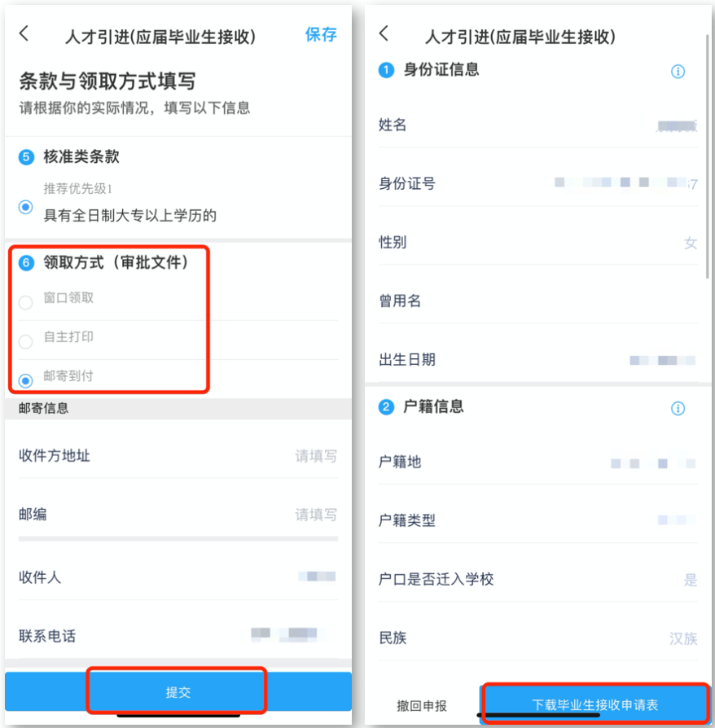Tap 撤回申报 to withdraw the application
This screenshot has width=715, height=728.
pos(422,706)
